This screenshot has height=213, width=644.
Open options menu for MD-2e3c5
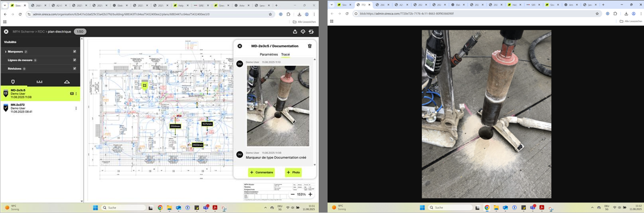pos(76,93)
